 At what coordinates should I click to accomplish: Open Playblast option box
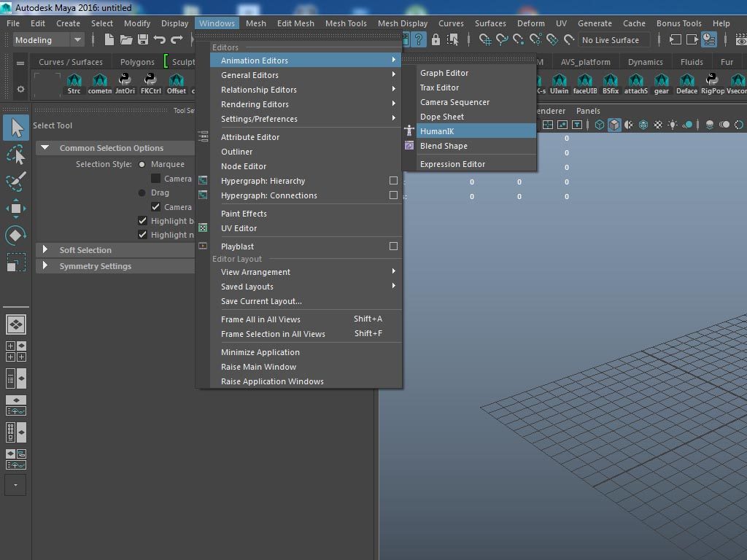tap(393, 246)
